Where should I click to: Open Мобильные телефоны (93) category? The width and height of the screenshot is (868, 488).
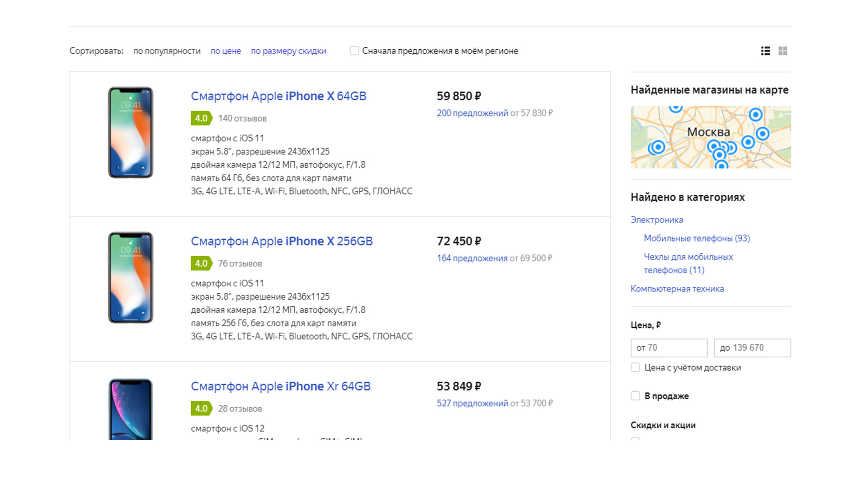(697, 238)
